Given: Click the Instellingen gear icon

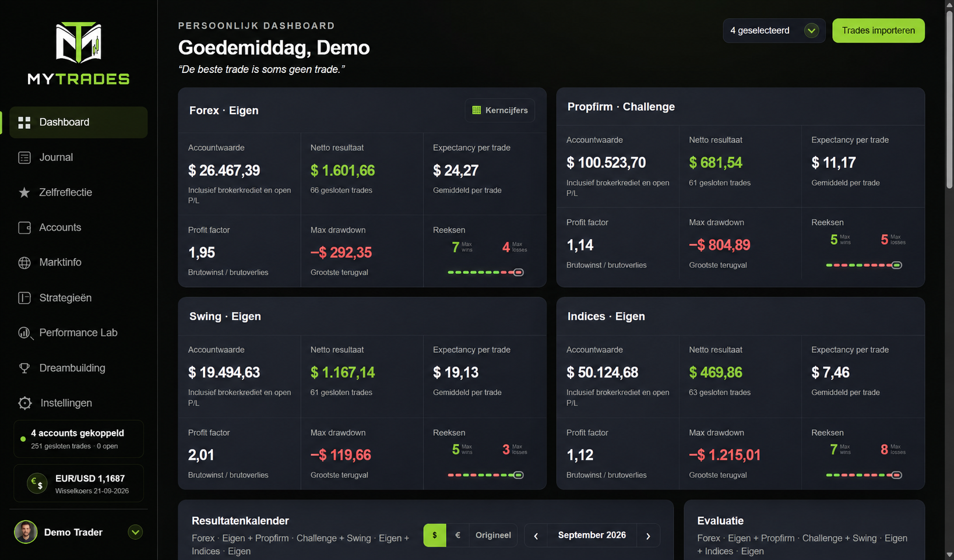Looking at the screenshot, I should pos(24,403).
